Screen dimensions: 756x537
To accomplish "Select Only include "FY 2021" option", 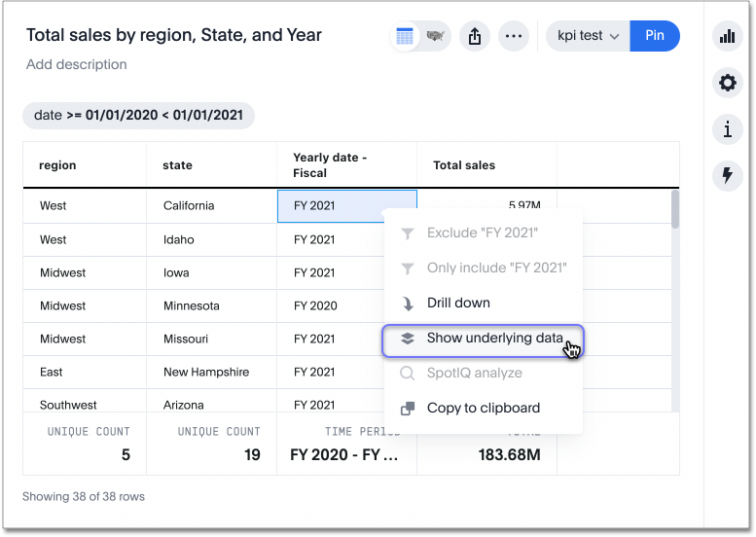I will (x=496, y=268).
